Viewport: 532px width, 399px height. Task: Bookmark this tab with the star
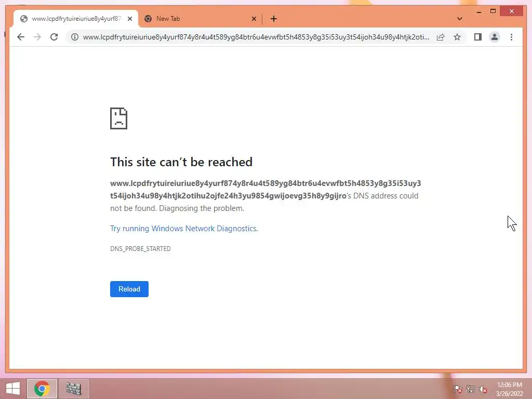point(457,37)
